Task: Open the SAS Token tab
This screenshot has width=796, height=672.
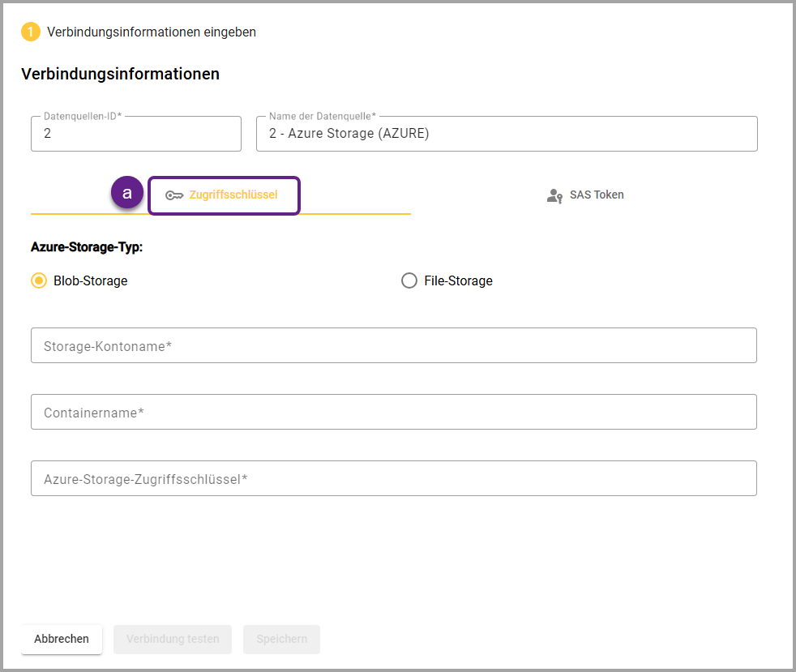Action: [596, 195]
